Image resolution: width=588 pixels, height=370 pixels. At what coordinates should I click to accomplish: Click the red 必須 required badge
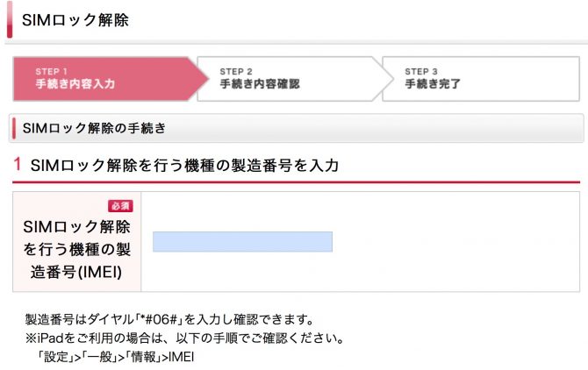point(120,206)
